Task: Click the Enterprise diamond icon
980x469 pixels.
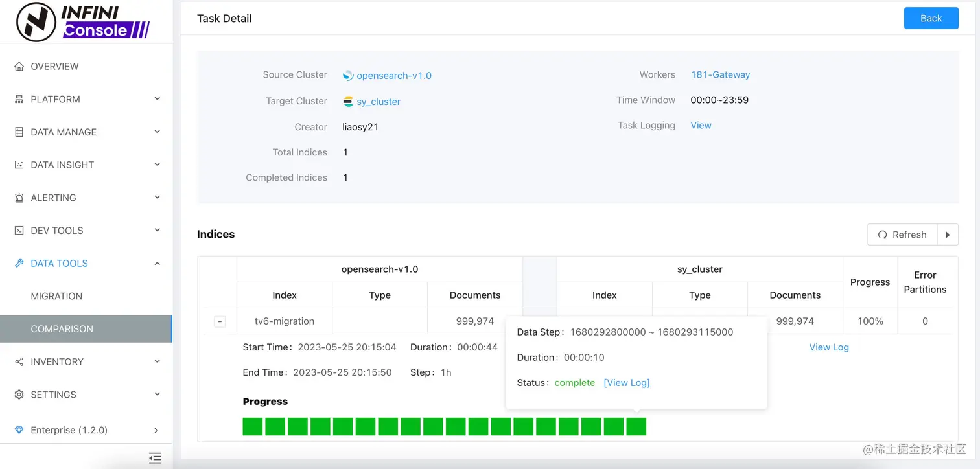Action: pyautogui.click(x=19, y=430)
